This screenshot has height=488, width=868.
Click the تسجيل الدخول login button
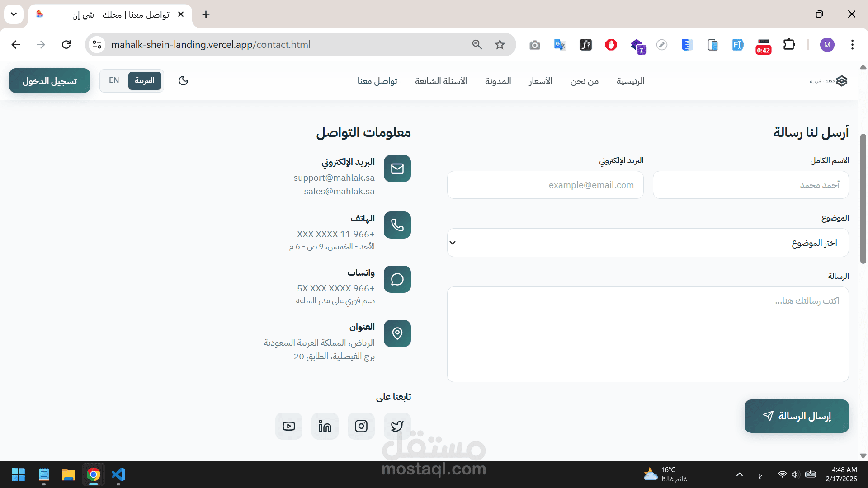click(x=50, y=81)
